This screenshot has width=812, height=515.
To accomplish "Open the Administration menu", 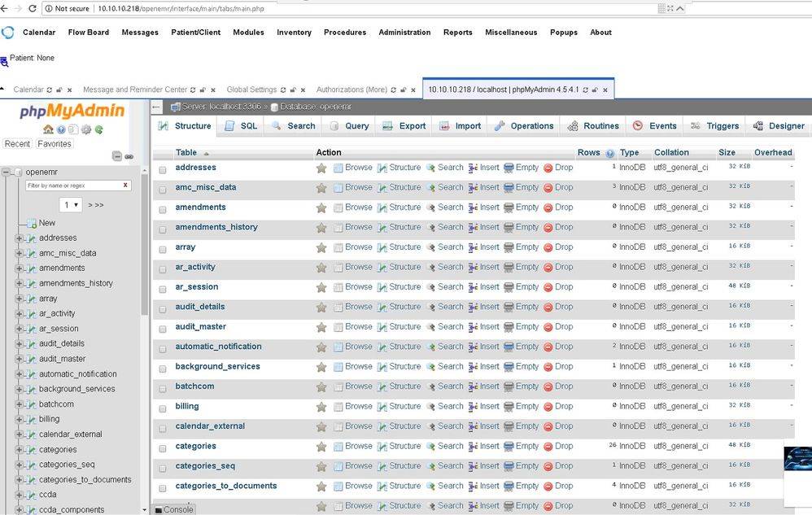I will (404, 33).
